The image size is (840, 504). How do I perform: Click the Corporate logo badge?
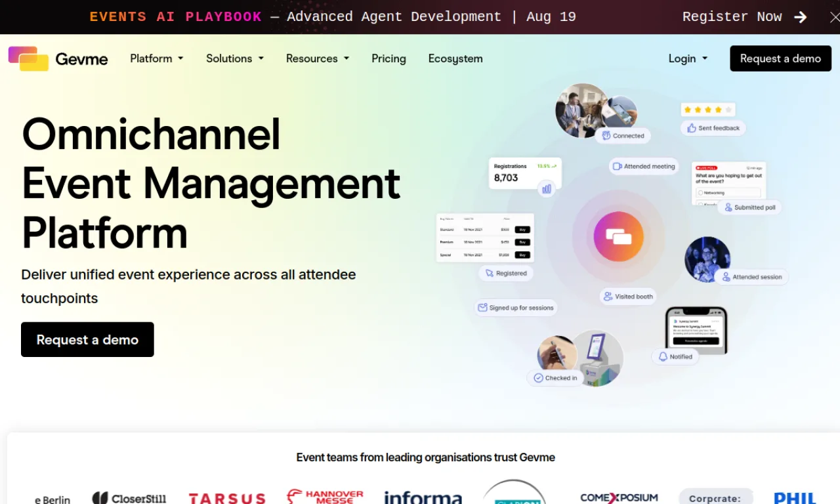[x=715, y=497]
